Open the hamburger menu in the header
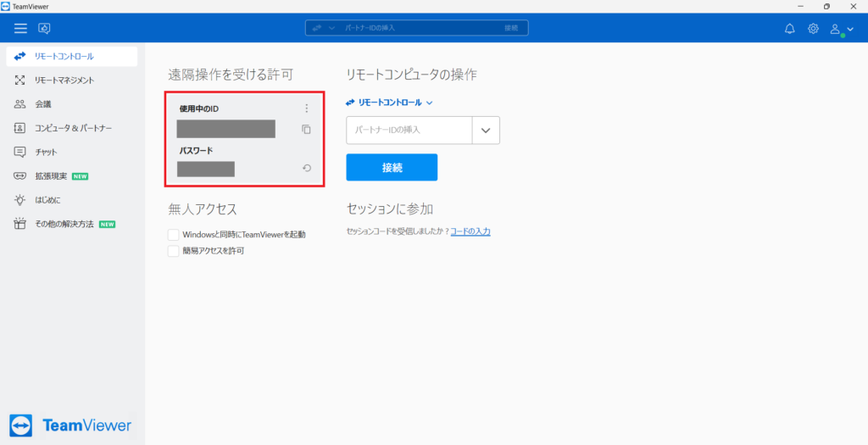This screenshot has width=868, height=445. click(x=20, y=28)
